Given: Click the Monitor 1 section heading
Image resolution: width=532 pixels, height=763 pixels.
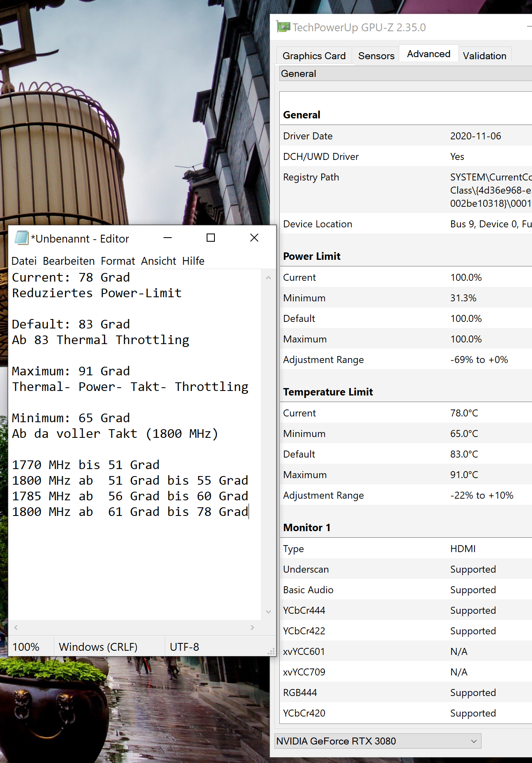Looking at the screenshot, I should click(307, 527).
